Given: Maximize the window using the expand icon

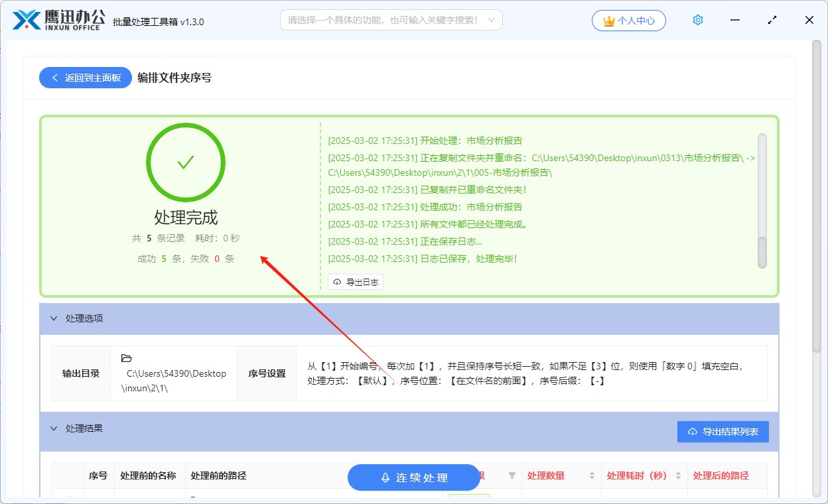Looking at the screenshot, I should pyautogui.click(x=772, y=21).
